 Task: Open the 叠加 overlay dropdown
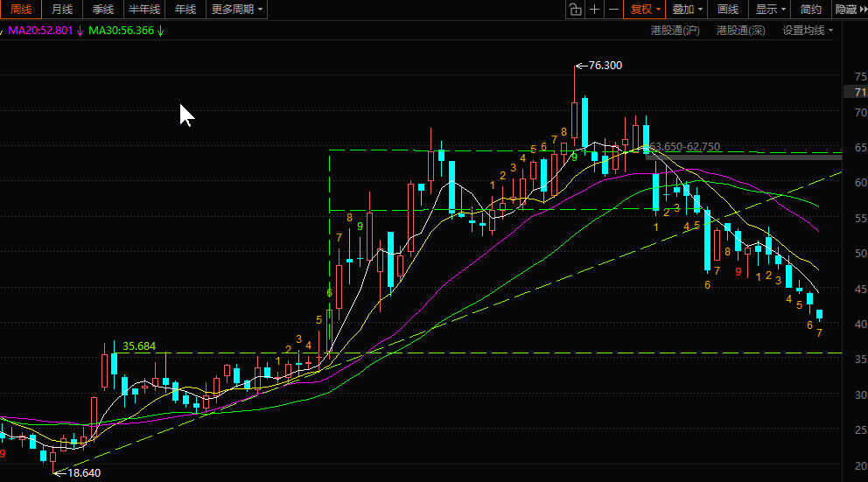pos(687,10)
